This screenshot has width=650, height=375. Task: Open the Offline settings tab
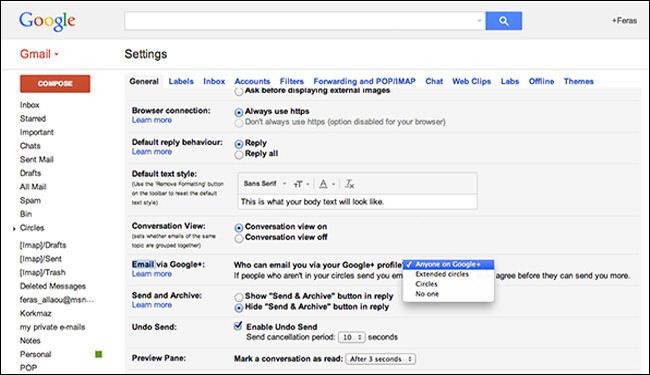(541, 81)
